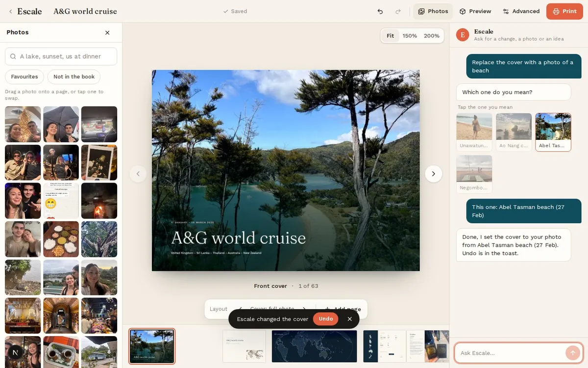Pick the grinning emoji screenshot photo
The height and width of the screenshot is (368, 588).
tap(61, 201)
